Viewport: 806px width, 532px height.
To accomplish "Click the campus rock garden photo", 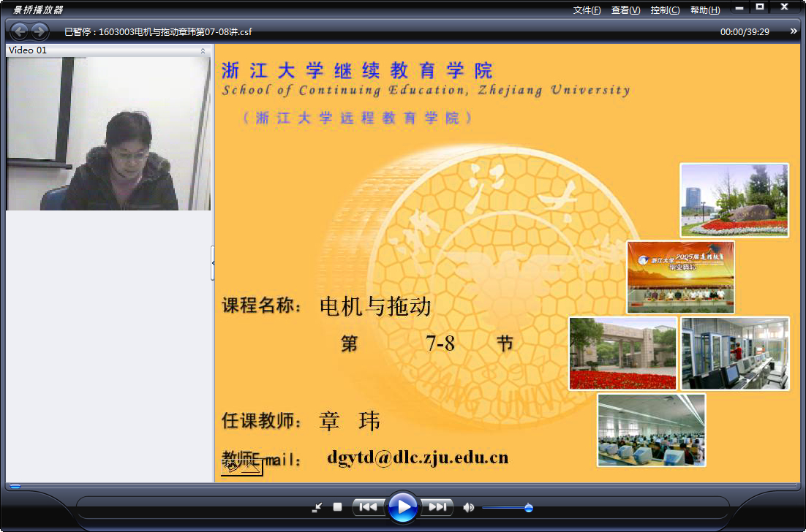I will tap(734, 200).
